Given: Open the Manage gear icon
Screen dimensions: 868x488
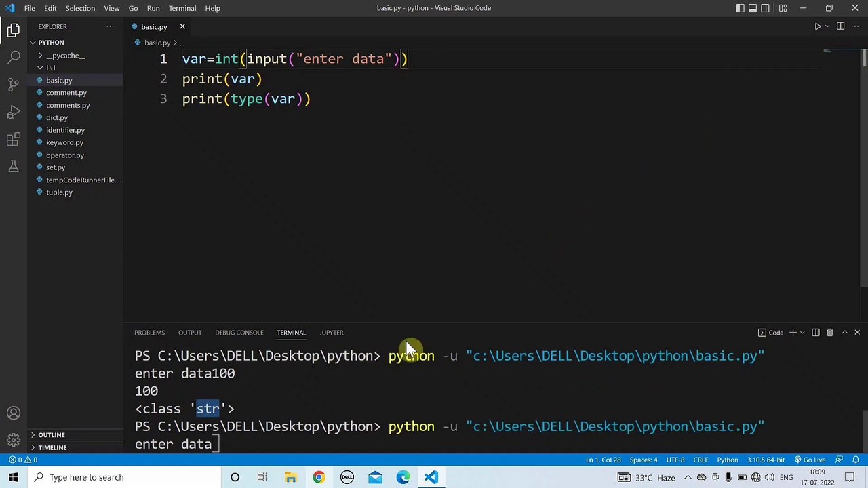Looking at the screenshot, I should point(14,441).
